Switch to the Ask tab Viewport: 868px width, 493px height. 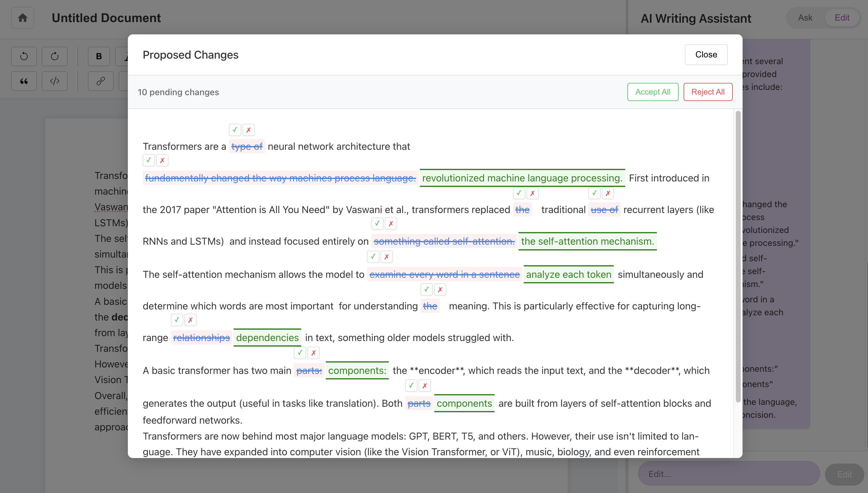pos(805,17)
